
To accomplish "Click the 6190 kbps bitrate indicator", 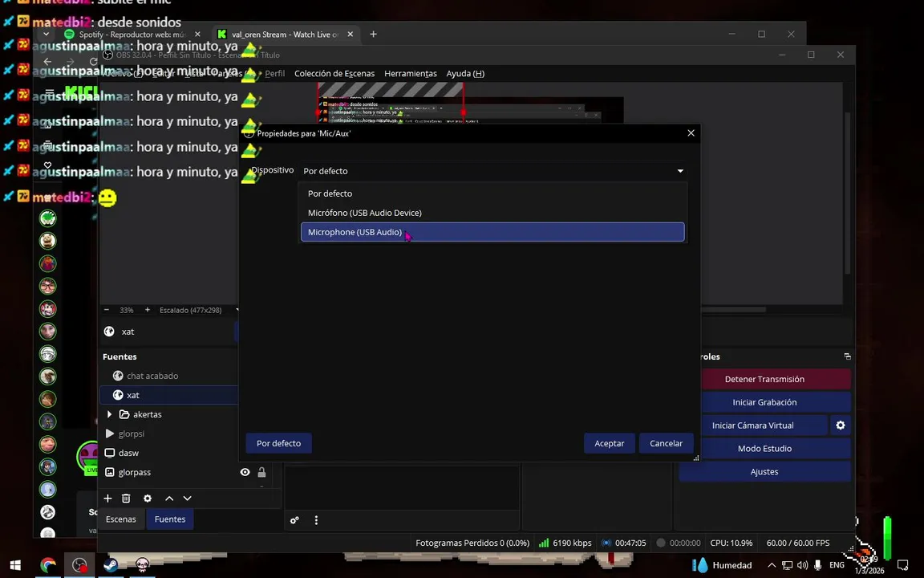I will click(565, 543).
